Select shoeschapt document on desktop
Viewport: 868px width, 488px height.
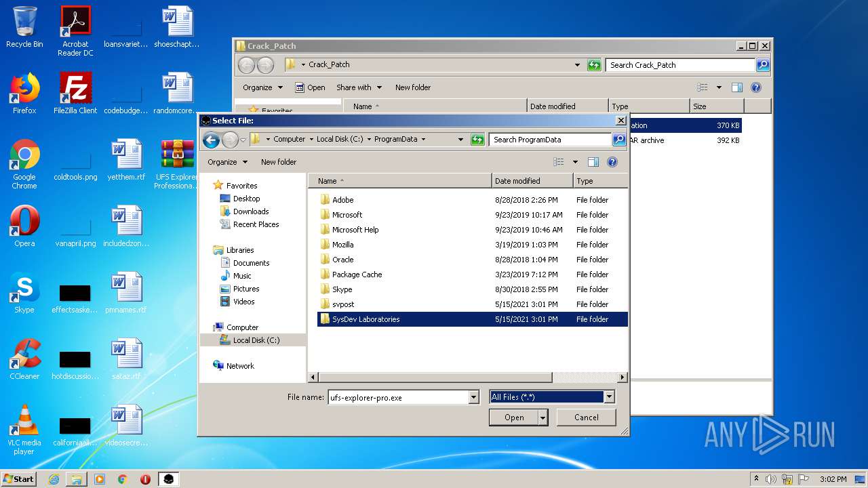click(x=177, y=27)
